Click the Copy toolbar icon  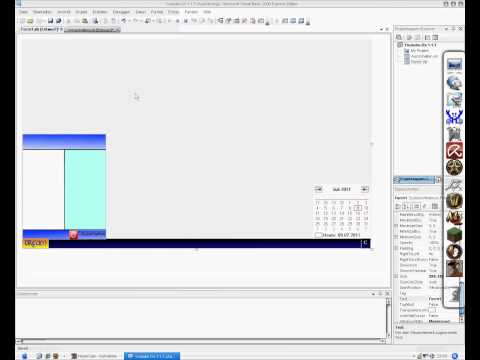[x=77, y=21]
